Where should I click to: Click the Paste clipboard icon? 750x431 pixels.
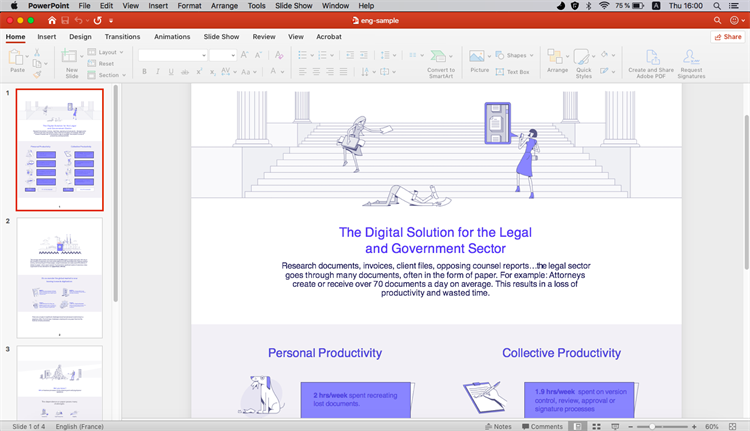coord(16,57)
